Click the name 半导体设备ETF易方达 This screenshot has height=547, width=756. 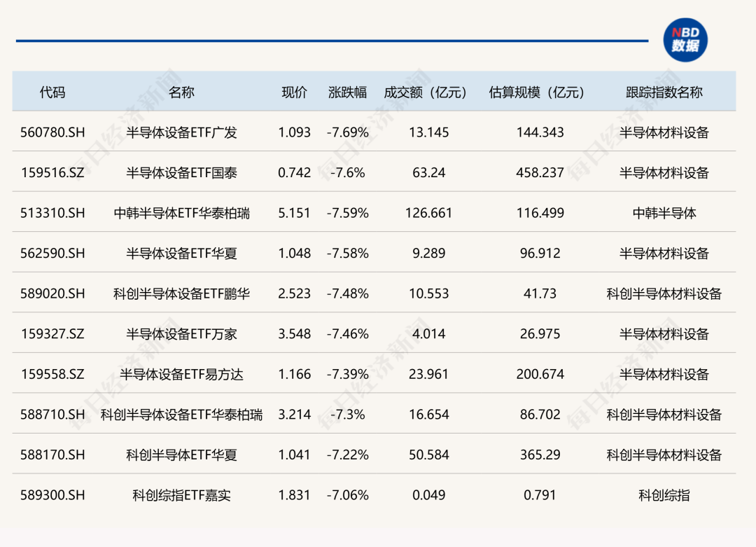click(x=181, y=374)
